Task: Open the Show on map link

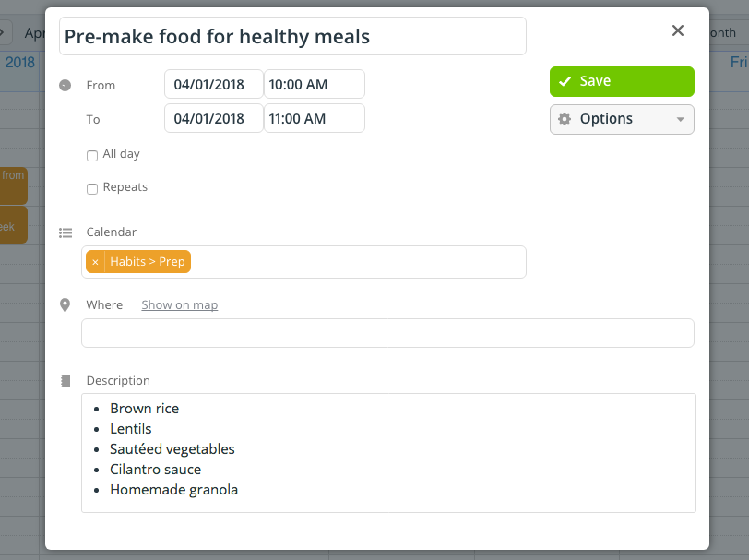Action: click(179, 305)
